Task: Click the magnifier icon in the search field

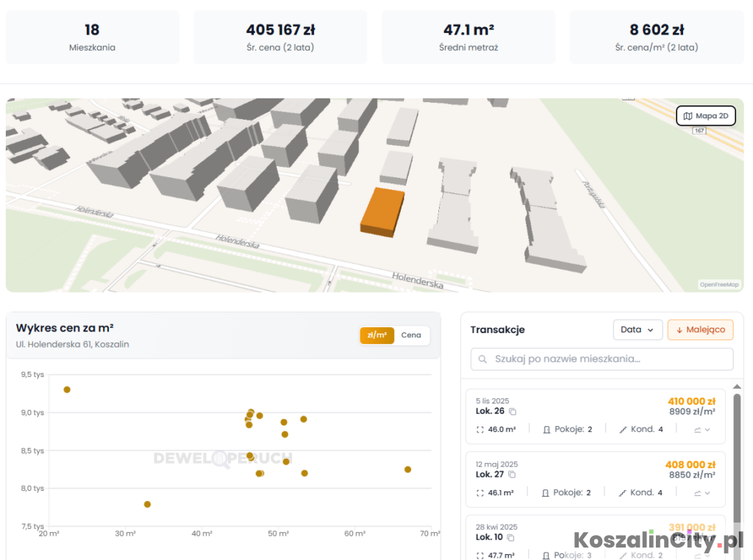Action: coord(483,359)
